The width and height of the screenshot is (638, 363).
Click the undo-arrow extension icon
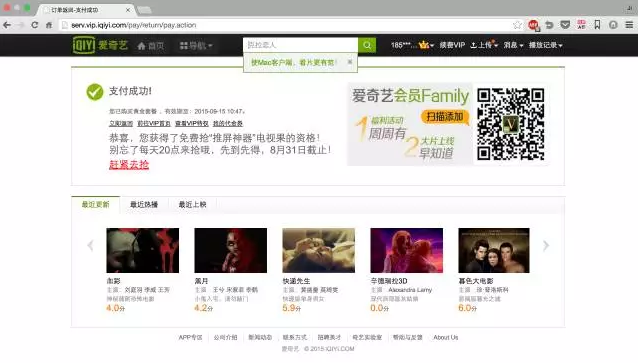coord(549,25)
